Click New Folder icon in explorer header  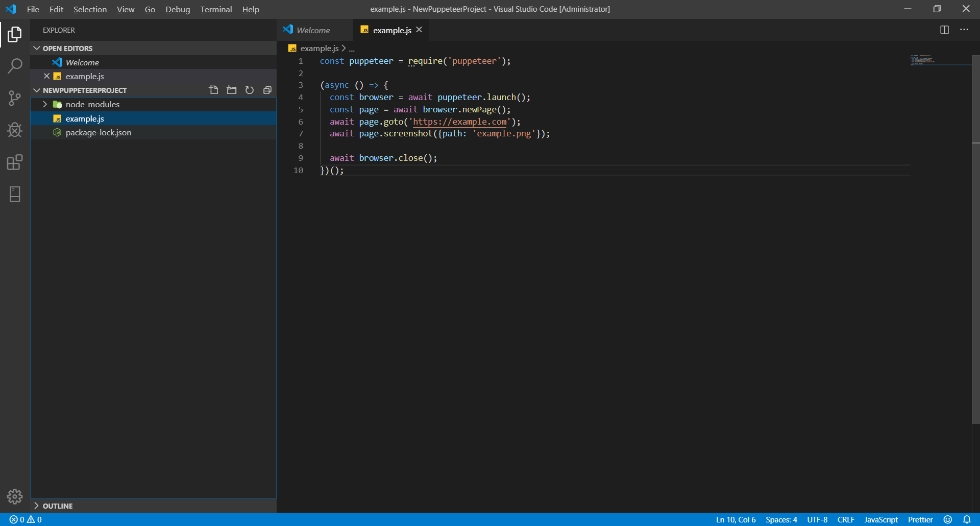point(232,90)
